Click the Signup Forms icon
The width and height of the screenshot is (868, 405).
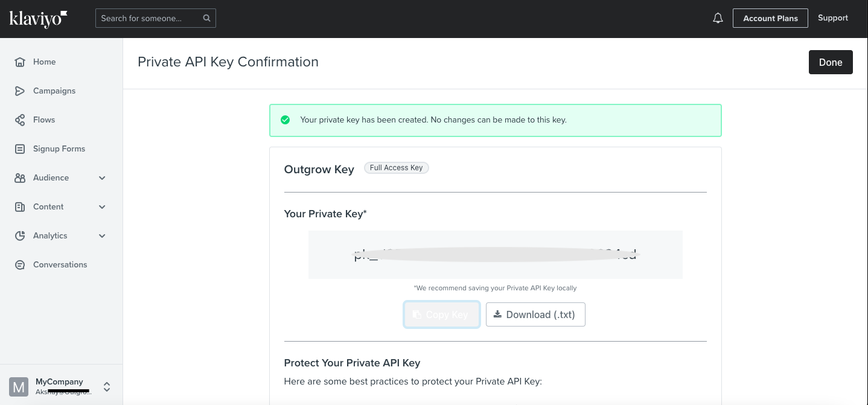[x=20, y=149]
